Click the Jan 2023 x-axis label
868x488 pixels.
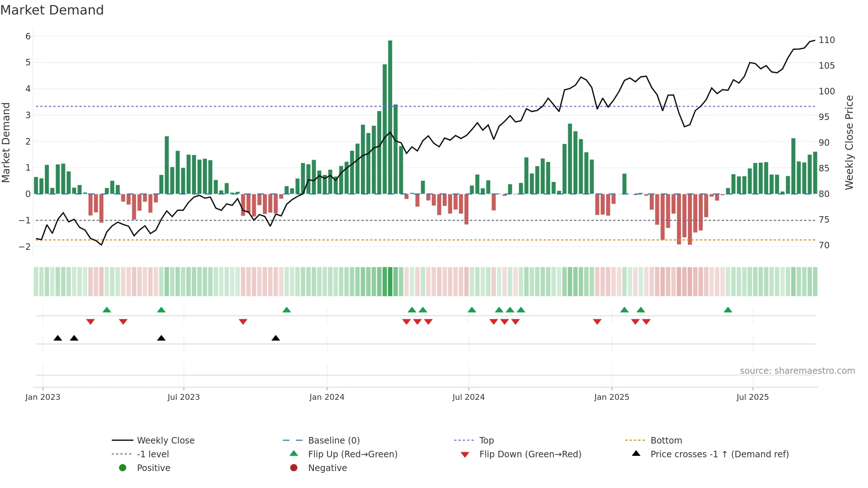coord(43,397)
